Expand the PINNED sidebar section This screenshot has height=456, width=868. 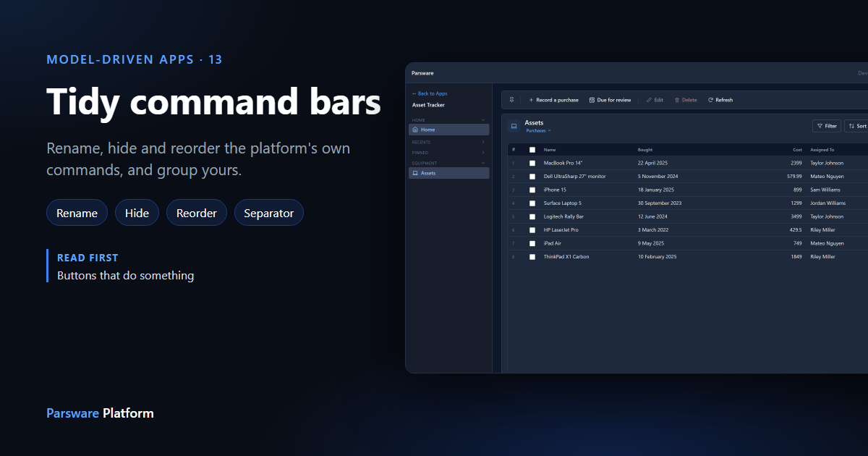(483, 153)
